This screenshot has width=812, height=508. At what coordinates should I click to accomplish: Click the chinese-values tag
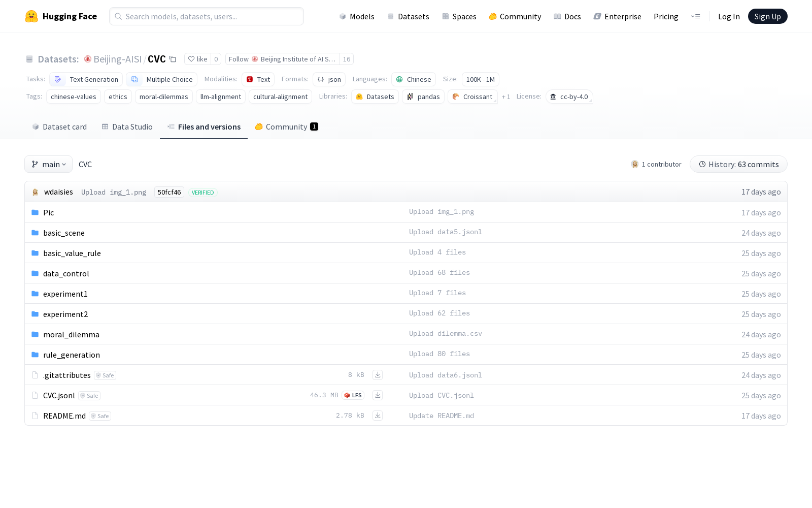(x=74, y=97)
